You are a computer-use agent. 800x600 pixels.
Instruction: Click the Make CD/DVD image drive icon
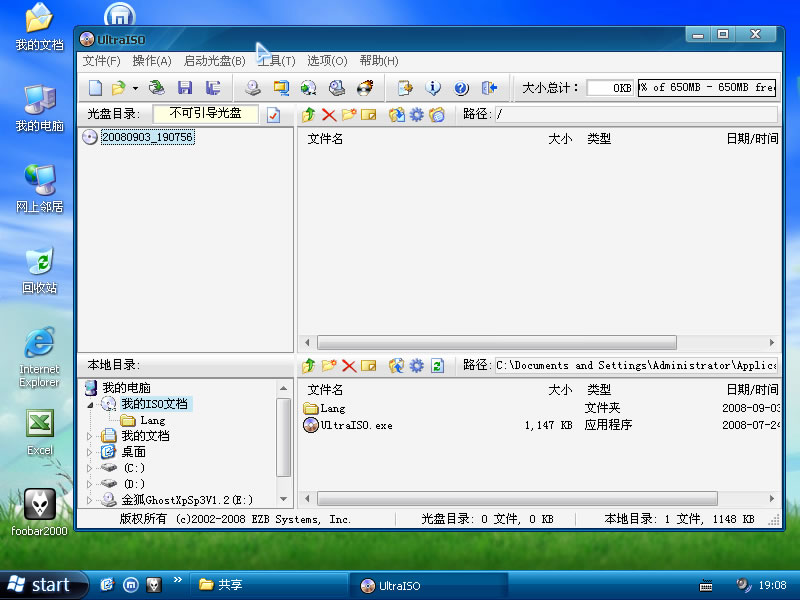253,88
